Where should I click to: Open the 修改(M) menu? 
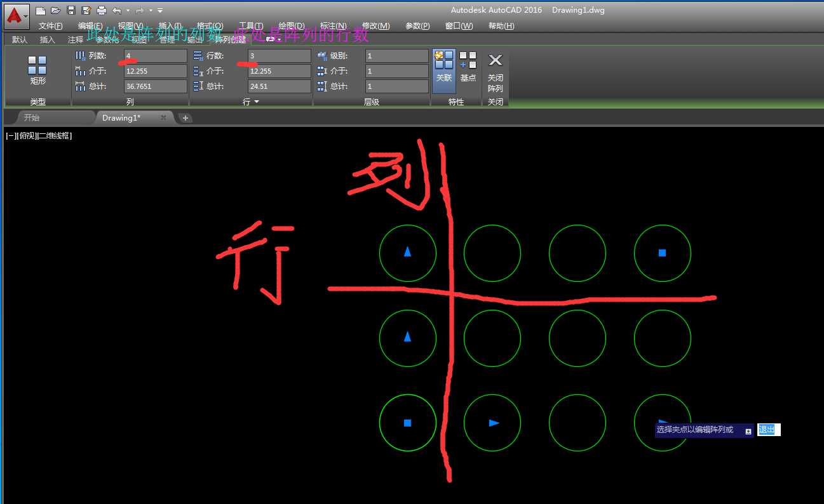pyautogui.click(x=375, y=26)
